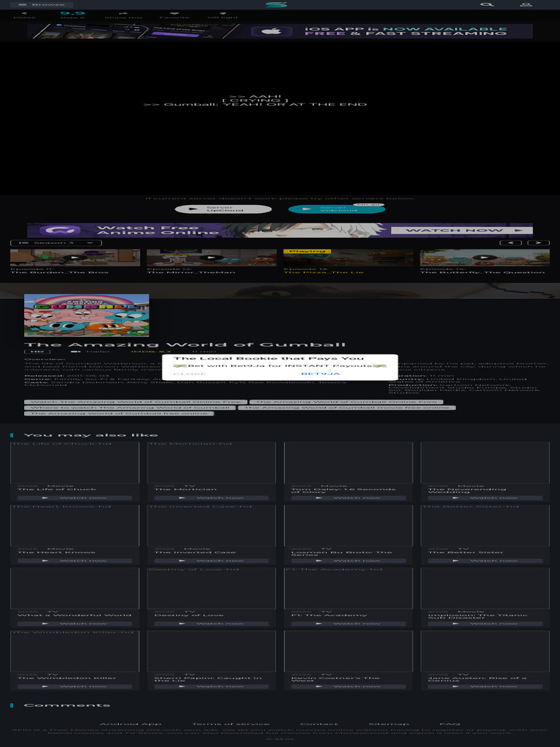Watch now for The Mortician

(x=211, y=498)
